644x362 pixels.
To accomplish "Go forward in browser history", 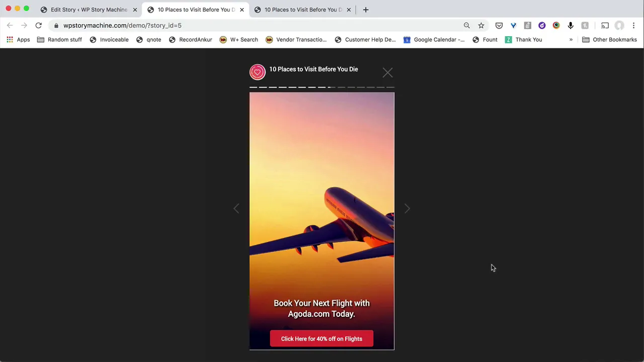I will tap(24, 25).
